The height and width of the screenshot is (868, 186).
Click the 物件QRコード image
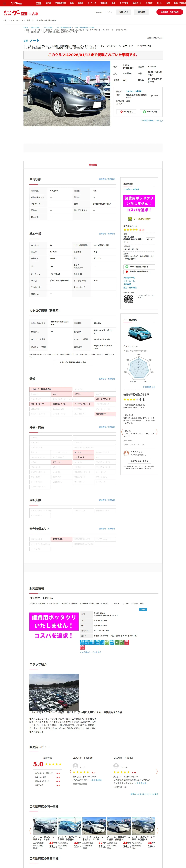point(128,299)
